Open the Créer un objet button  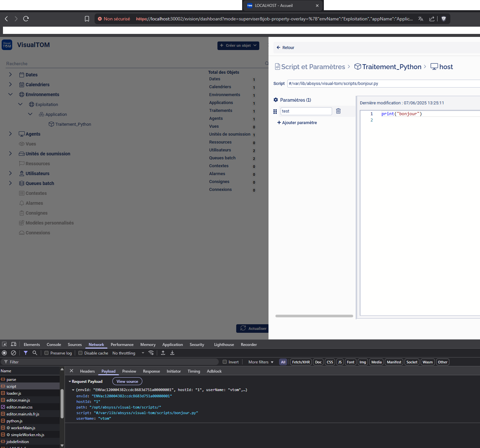click(238, 45)
